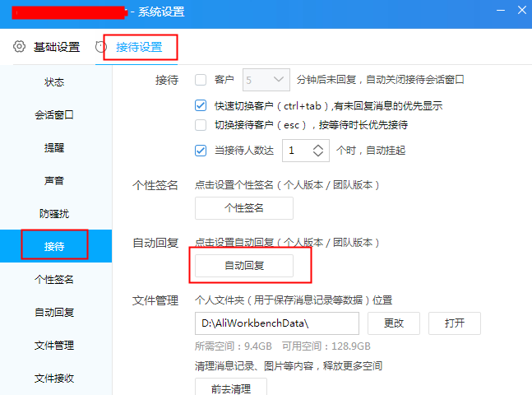Click the D:\AliWorkbenchData\ path field

277,323
